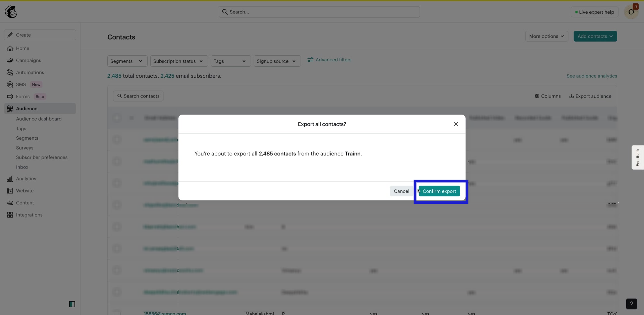The image size is (644, 315).
Task: Click the Columns gear icon
Action: click(537, 96)
